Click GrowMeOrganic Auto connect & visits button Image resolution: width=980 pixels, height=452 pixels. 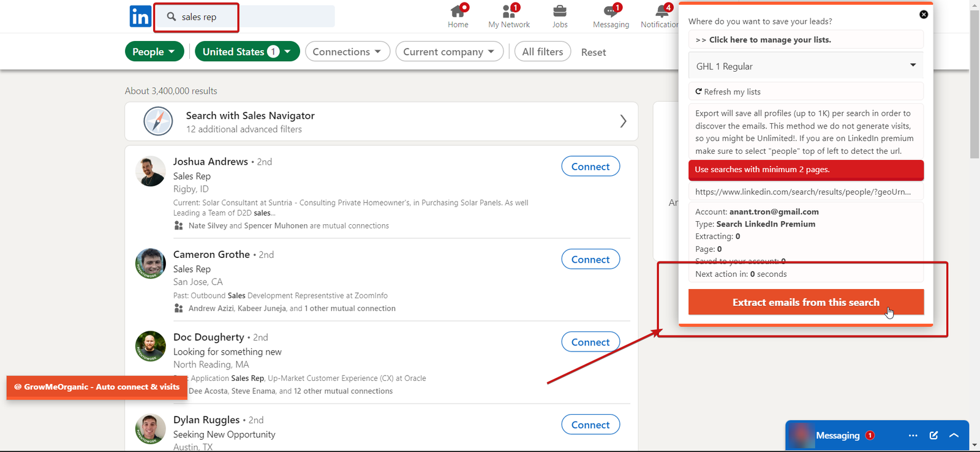[97, 387]
